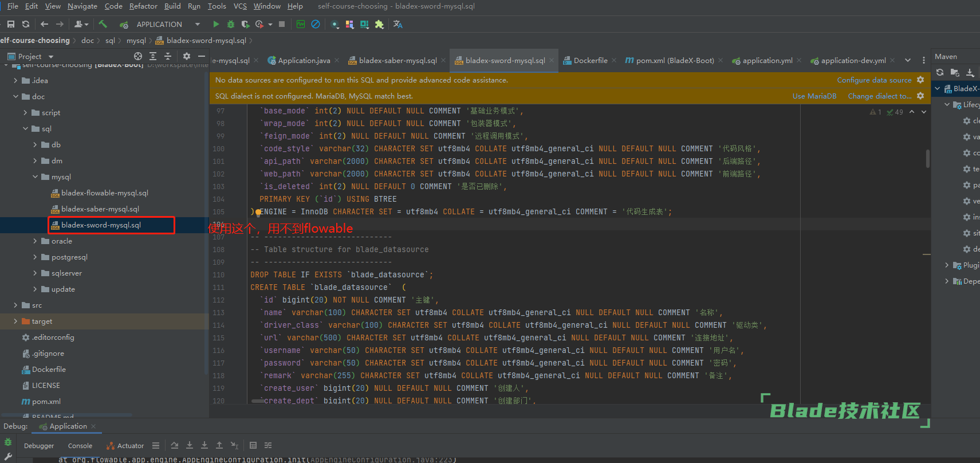Click the Synchronize/Reload icon
The image size is (980, 463).
tap(26, 24)
